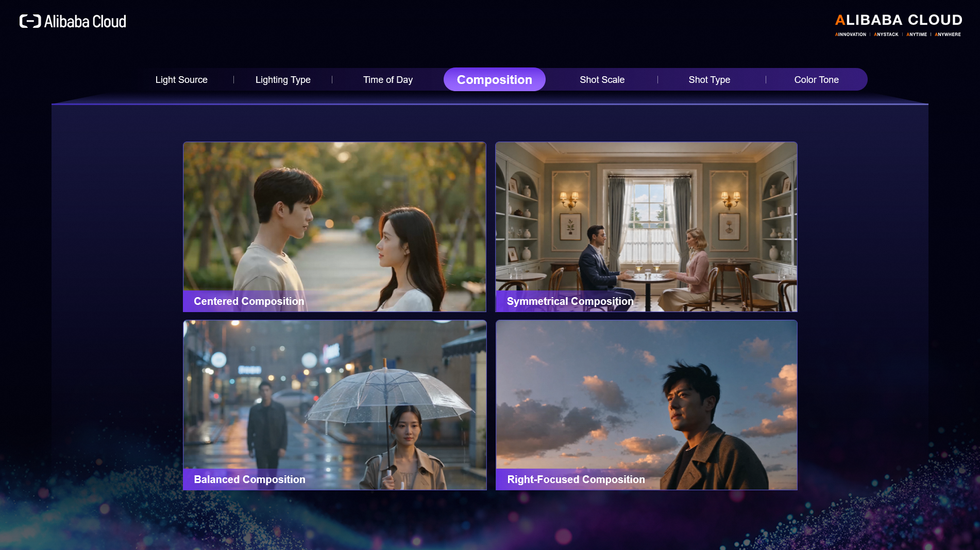
Task: Go to the Shot Scale tab
Action: coord(602,80)
